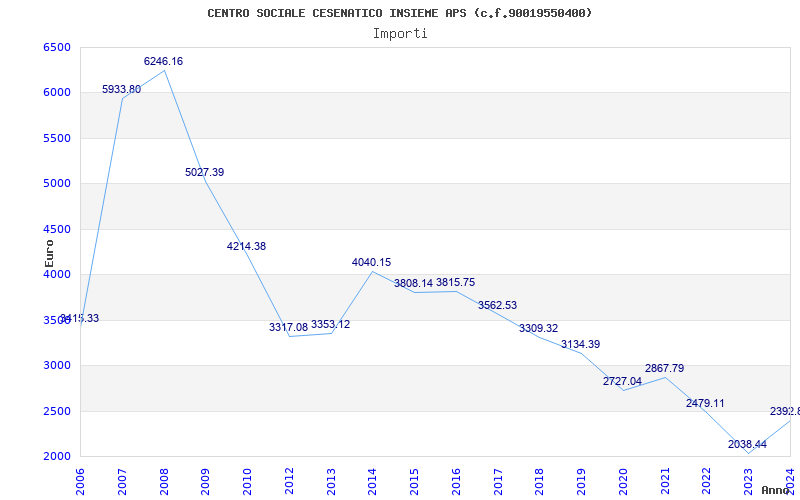800x500 pixels.
Task: Click the 2015 year label
Action: coord(414,481)
